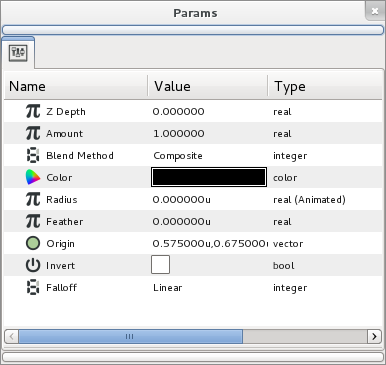This screenshot has height=365, width=386.
Task: Click the 'bool' type cell
Action: [x=284, y=266]
